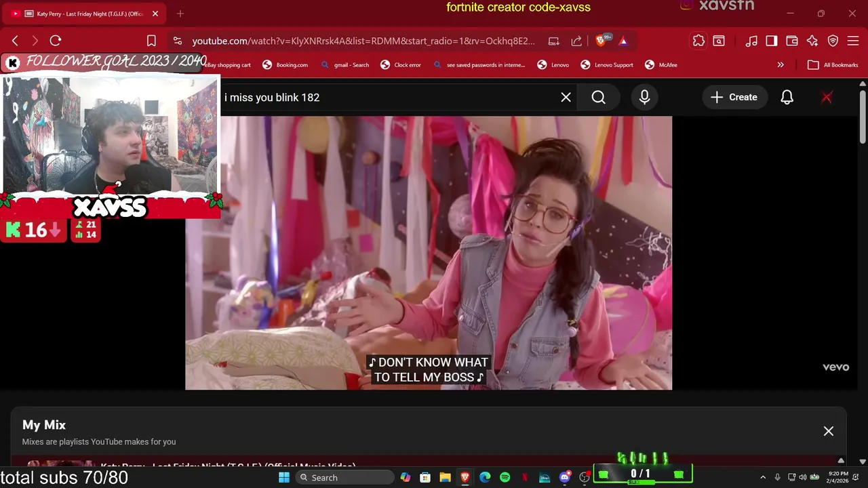Open the Clock error bookmark
Image resolution: width=868 pixels, height=488 pixels.
(400, 65)
